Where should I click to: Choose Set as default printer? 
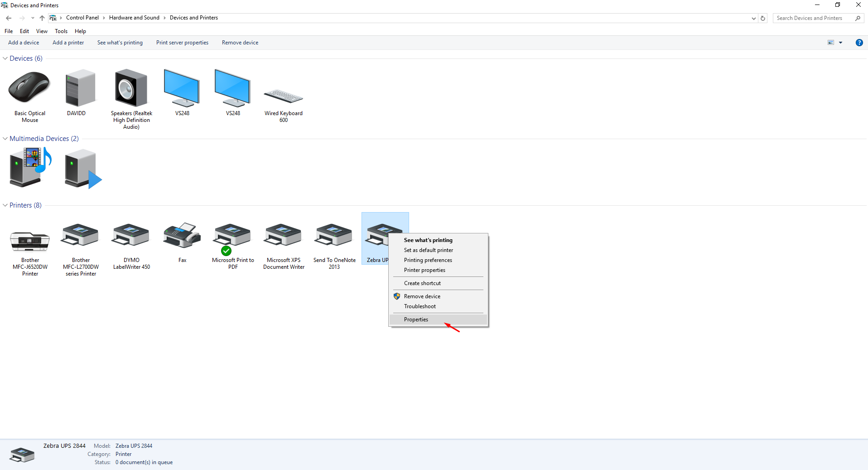click(438, 250)
